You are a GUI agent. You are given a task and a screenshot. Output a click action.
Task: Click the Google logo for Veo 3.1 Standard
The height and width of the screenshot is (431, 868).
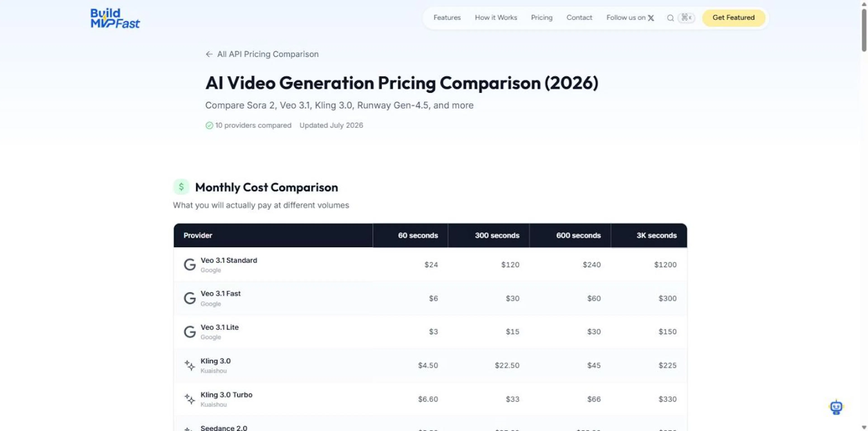[x=190, y=265]
